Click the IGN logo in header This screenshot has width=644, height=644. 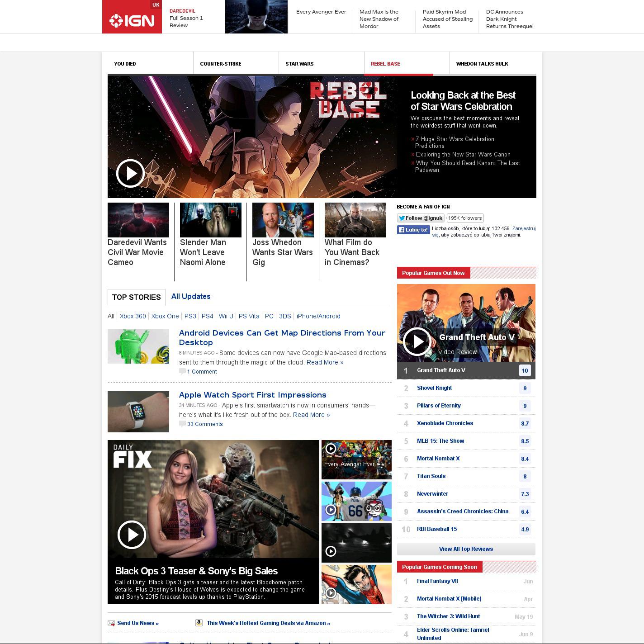tap(132, 20)
